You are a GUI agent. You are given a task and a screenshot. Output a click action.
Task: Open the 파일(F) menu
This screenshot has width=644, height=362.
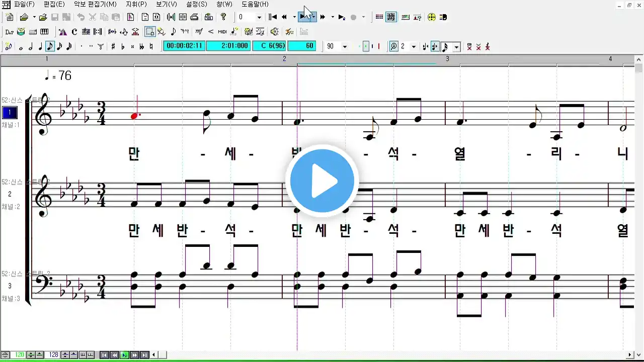coord(24,4)
